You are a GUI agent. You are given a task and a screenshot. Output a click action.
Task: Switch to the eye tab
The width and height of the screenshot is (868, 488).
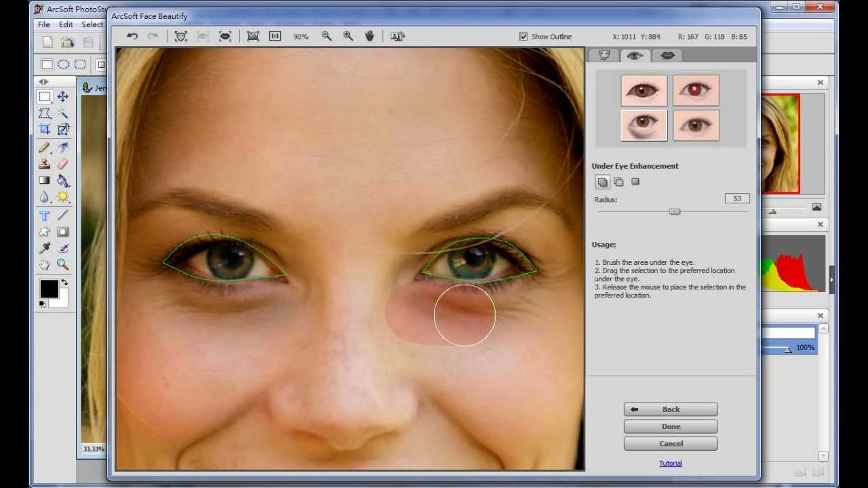[x=635, y=56]
